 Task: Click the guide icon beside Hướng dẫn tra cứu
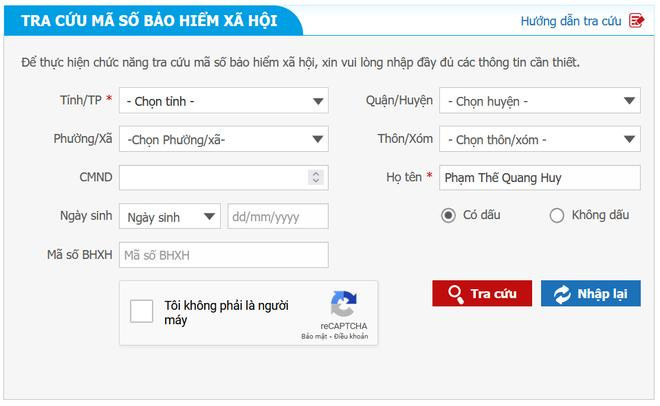coord(636,20)
